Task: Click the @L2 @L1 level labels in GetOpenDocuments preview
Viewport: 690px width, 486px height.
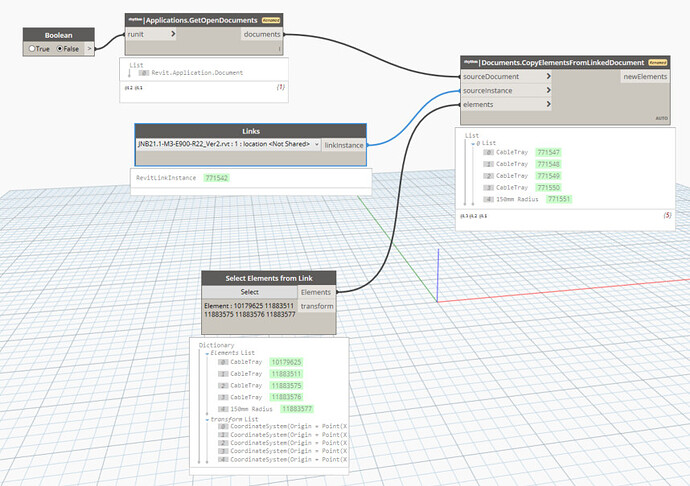Action: pyautogui.click(x=134, y=88)
